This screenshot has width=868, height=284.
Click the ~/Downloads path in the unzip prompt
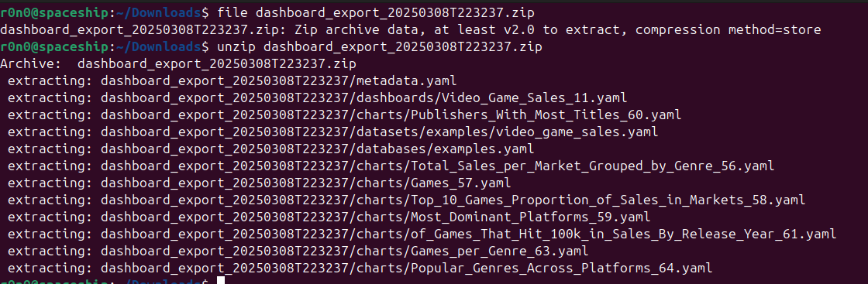tap(158, 46)
